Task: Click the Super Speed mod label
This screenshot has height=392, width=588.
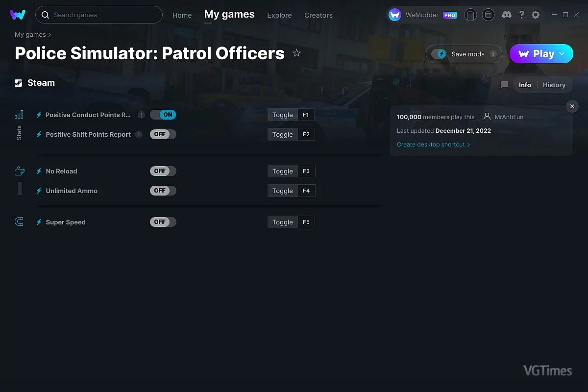Action: tap(66, 222)
